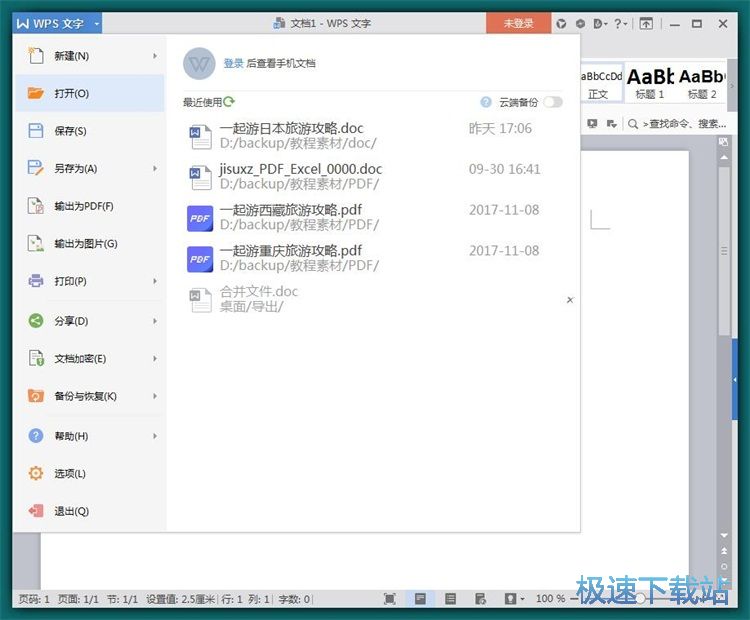This screenshot has height=620, width=750.
Task: Open recent file 一起游重庆旅游攻略.pdf
Action: (373, 258)
